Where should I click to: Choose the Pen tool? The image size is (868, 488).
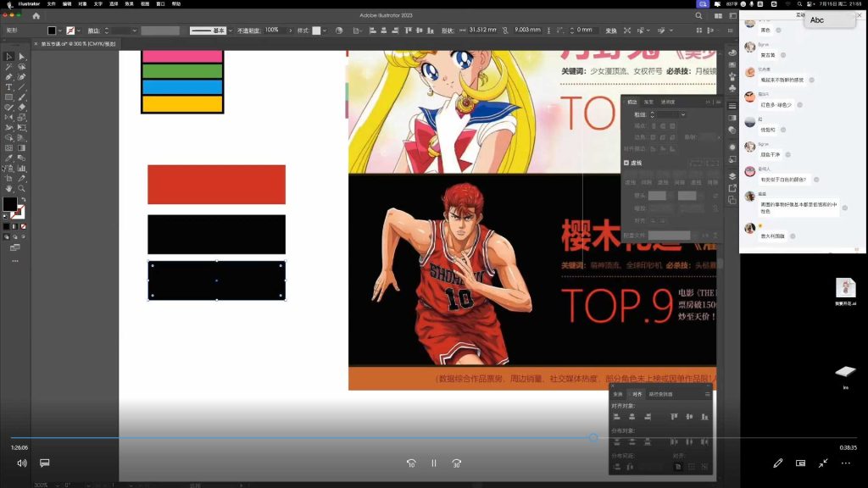click(x=8, y=77)
